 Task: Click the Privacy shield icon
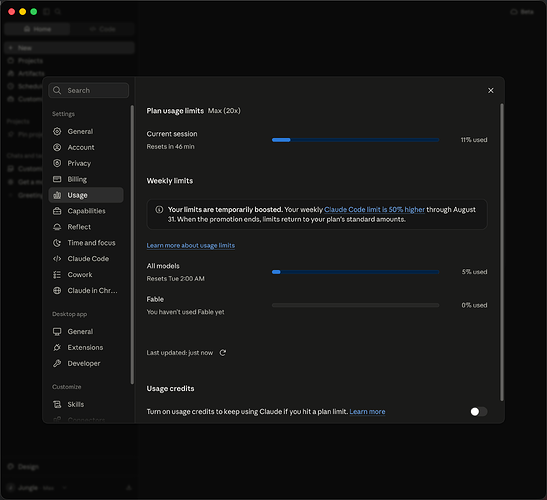(57, 163)
